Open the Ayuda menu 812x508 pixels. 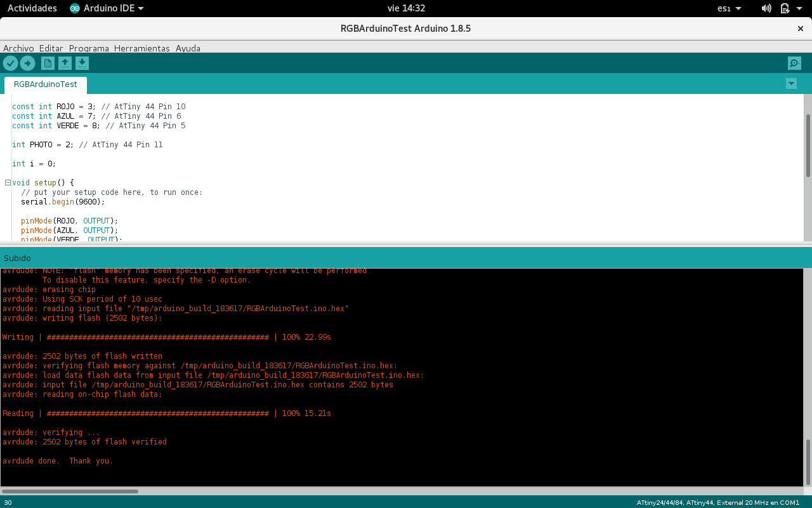[188, 48]
